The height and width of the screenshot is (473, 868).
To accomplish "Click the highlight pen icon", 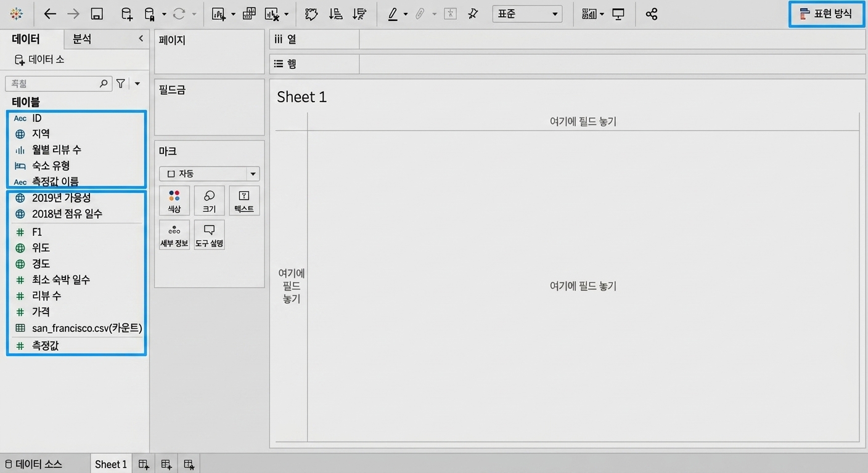I will point(393,14).
